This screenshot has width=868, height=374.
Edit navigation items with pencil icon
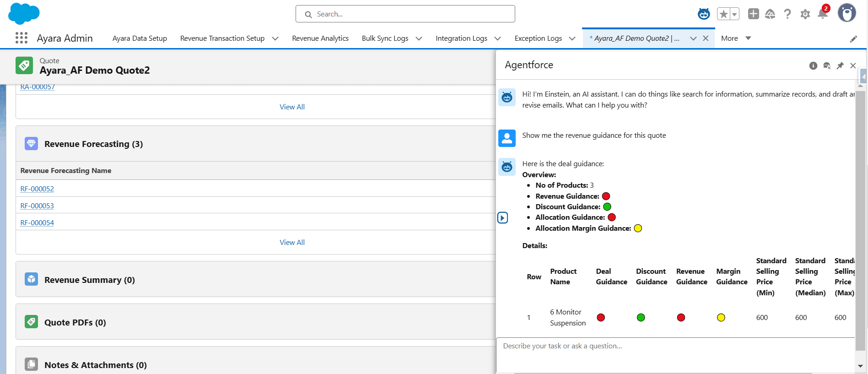[853, 39]
